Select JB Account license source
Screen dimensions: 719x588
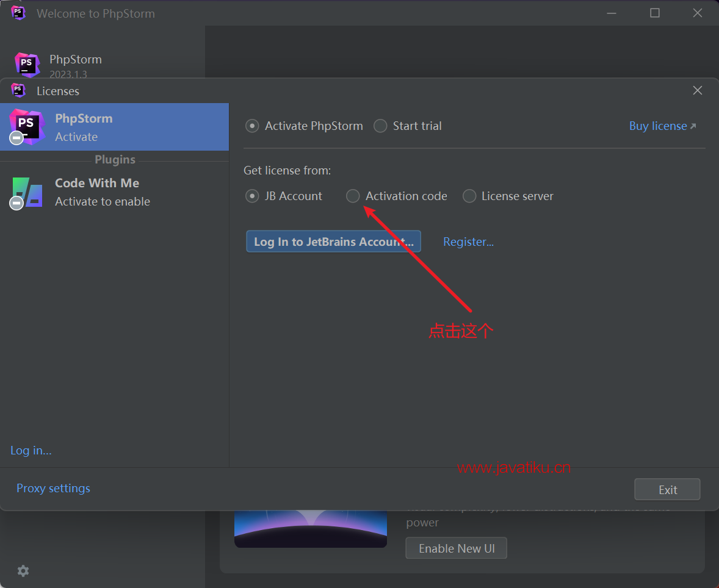(x=252, y=196)
